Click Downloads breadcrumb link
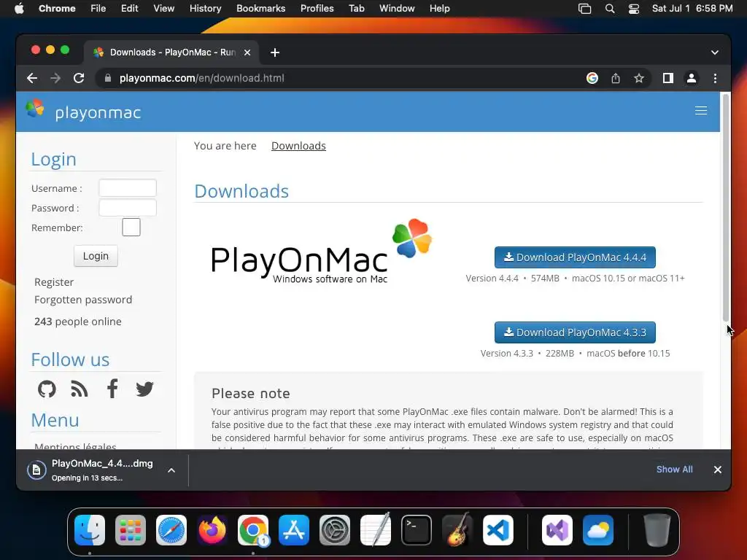 (x=298, y=146)
